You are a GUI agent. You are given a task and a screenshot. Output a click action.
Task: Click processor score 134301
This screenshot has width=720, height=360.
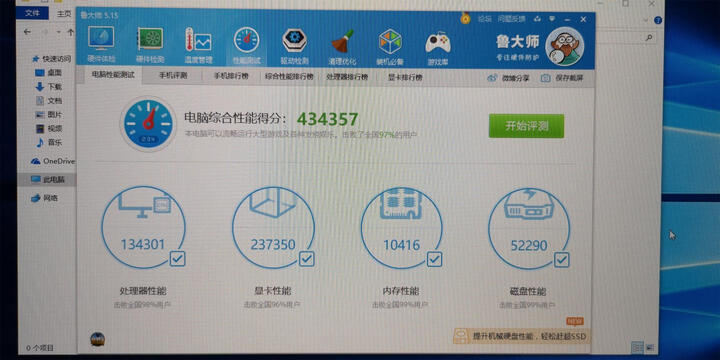point(143,244)
